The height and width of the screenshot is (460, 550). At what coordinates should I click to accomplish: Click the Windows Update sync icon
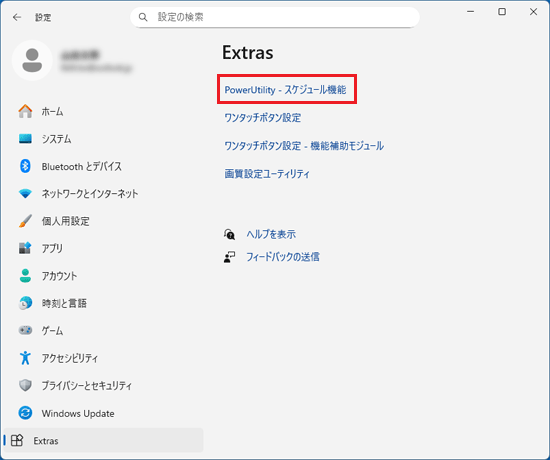(x=25, y=413)
